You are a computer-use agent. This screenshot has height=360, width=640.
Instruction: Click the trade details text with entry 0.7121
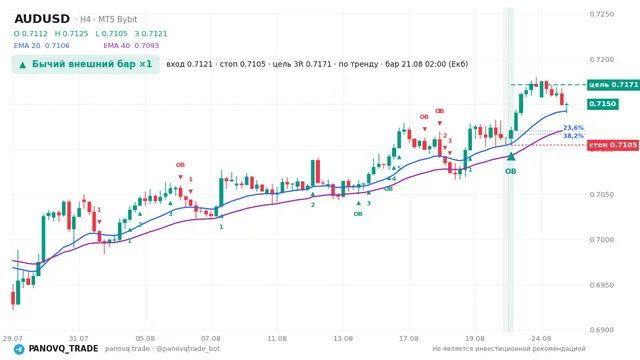tap(317, 64)
